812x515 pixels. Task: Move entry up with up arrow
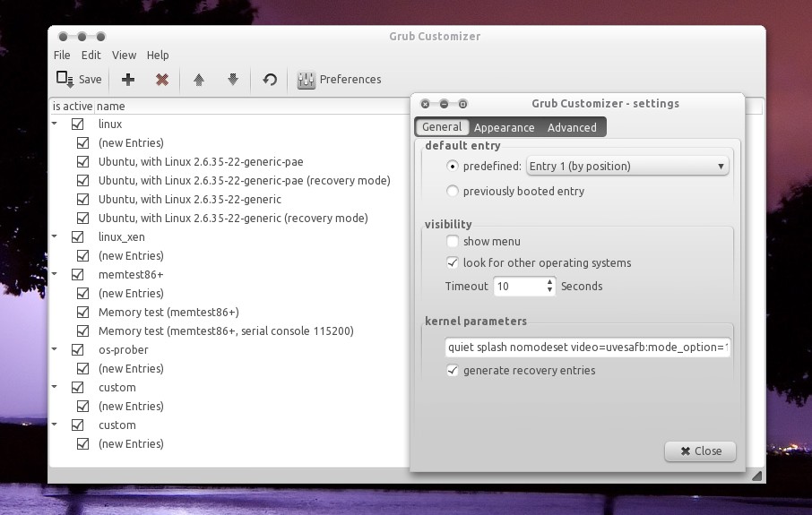tap(199, 80)
